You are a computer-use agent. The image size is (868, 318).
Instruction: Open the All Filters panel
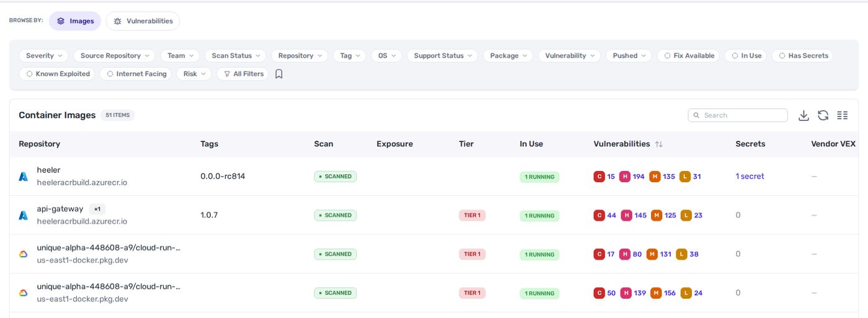click(242, 74)
